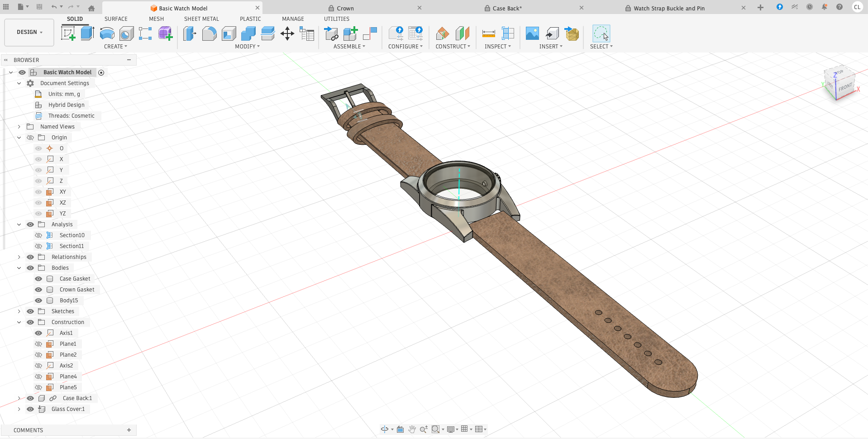Open the DESIGN workspace dropdown

tap(29, 32)
